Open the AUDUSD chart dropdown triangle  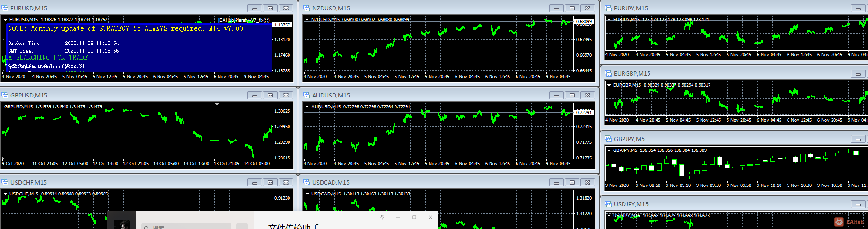pos(307,107)
